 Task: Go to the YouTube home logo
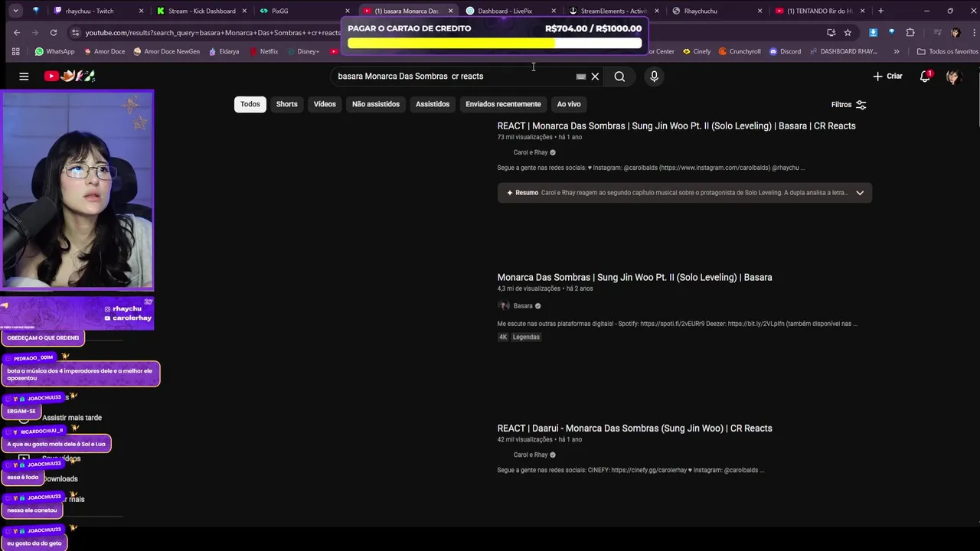tap(70, 76)
